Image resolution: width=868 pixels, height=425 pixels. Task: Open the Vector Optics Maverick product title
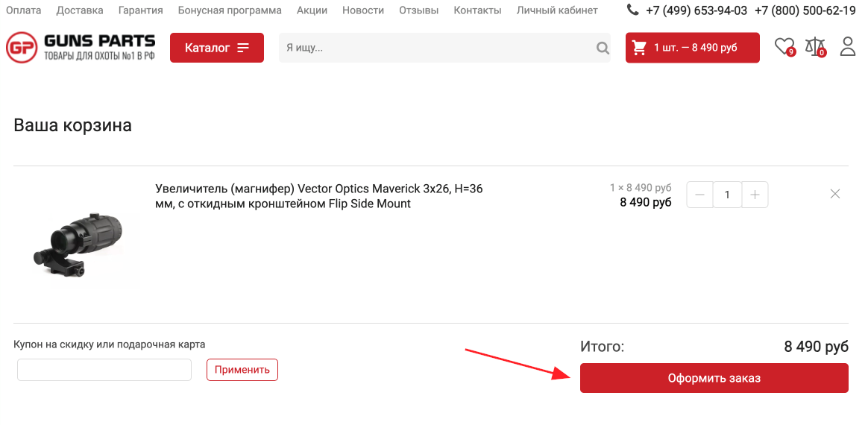click(x=319, y=196)
